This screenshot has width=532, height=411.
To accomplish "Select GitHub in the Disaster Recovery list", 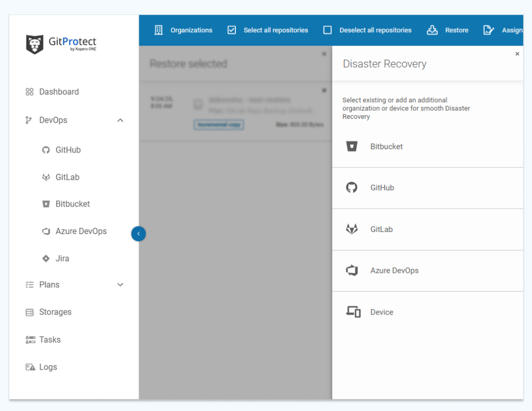I will coord(428,188).
